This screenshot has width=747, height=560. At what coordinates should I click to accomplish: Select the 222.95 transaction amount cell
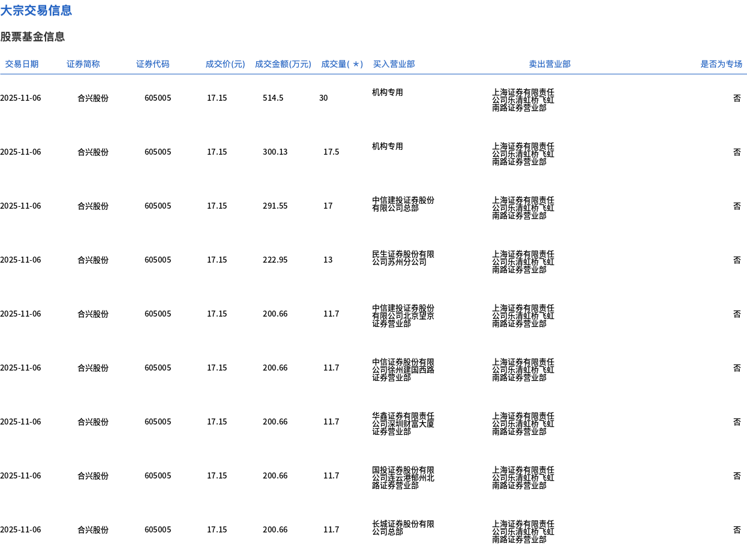[x=275, y=260]
